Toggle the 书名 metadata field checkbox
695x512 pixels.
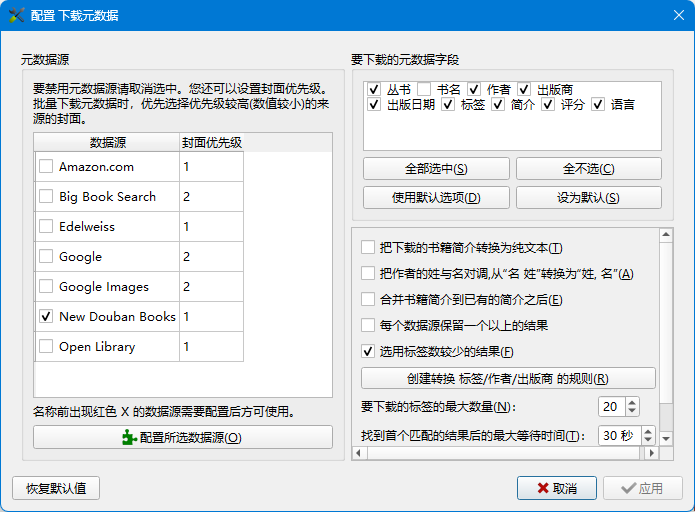click(x=424, y=89)
